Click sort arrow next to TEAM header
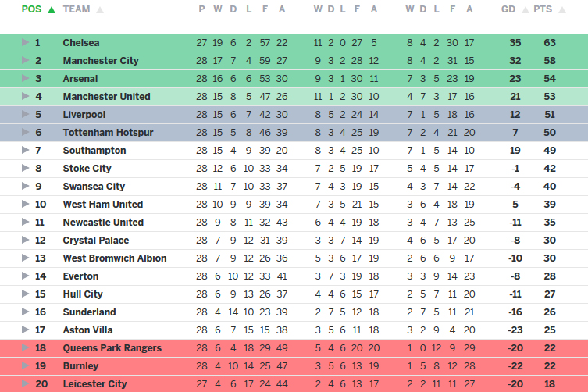 click(100, 10)
